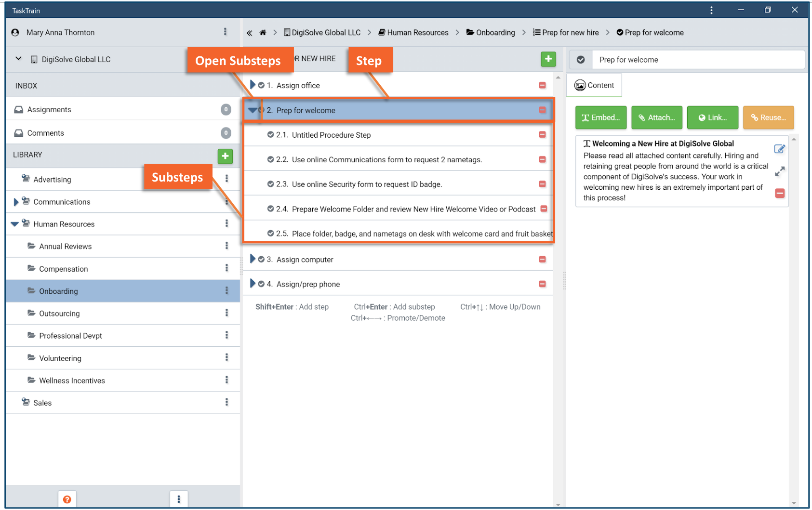Open Mary Anna Thornton's options menu
The width and height of the screenshot is (812, 510).
[225, 32]
